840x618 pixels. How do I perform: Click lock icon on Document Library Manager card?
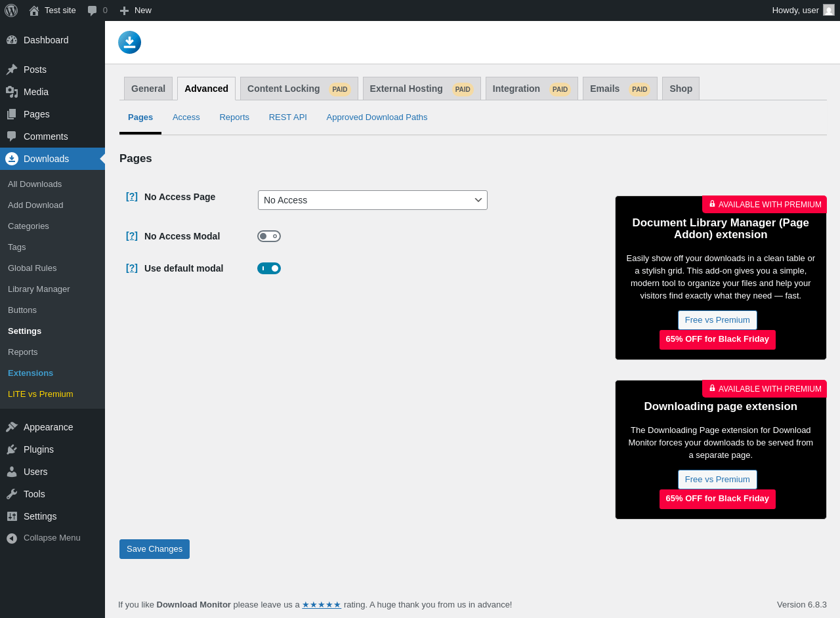(x=712, y=204)
